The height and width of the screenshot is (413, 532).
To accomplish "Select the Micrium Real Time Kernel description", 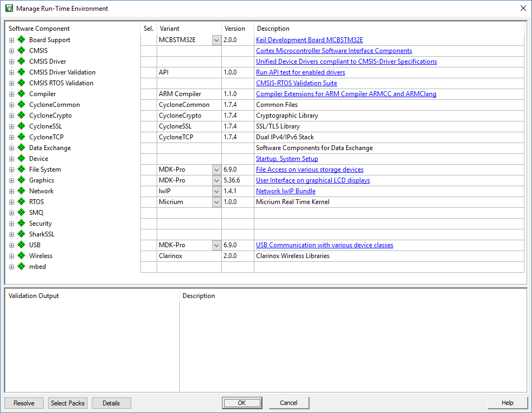I will point(292,202).
